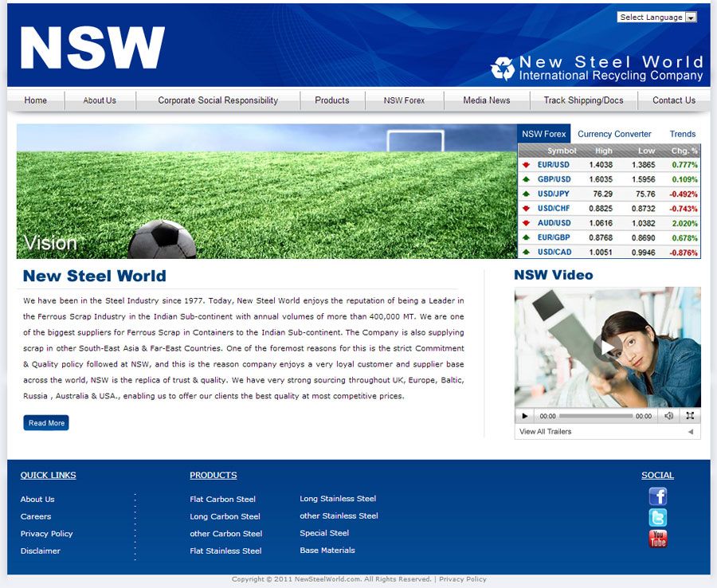
Task: Click the Vision soccer field banner
Action: click(x=267, y=191)
